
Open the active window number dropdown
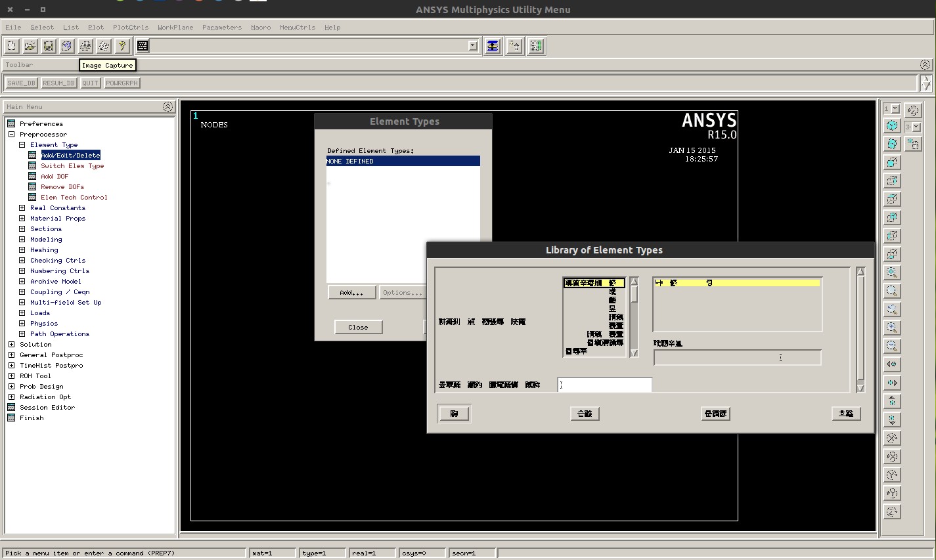click(x=895, y=108)
